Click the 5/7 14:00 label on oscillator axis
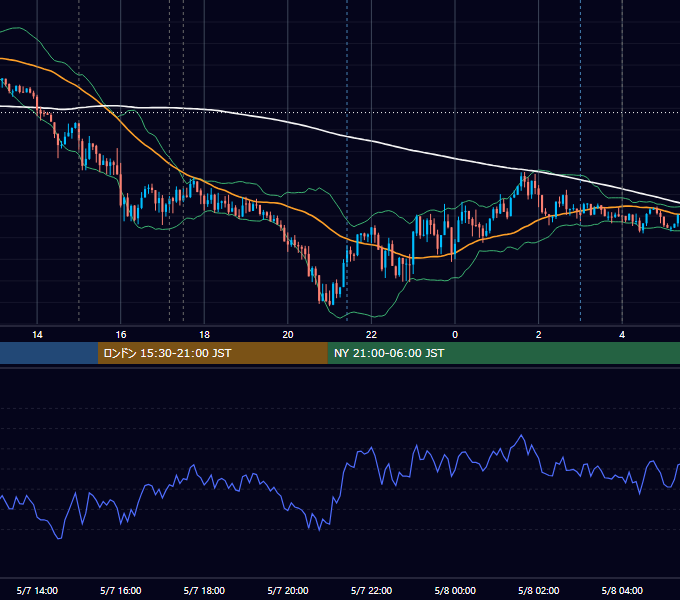680x600 pixels. [37, 590]
